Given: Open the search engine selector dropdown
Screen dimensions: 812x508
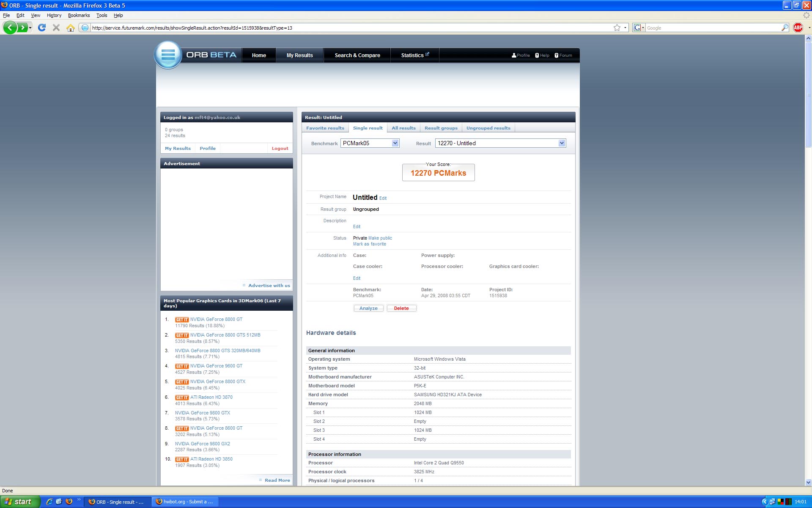Looking at the screenshot, I should click(x=639, y=28).
